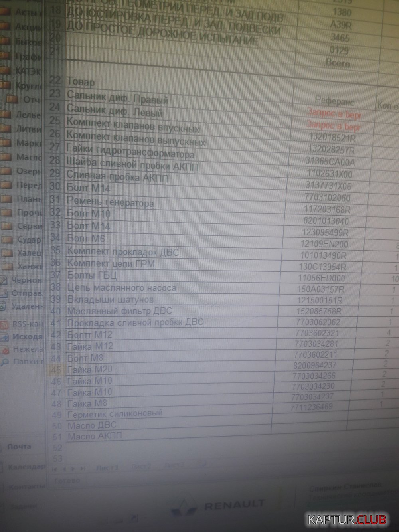Select the cell with reference 7703102060
Viewport: 399px width, 532px height.
tap(328, 198)
